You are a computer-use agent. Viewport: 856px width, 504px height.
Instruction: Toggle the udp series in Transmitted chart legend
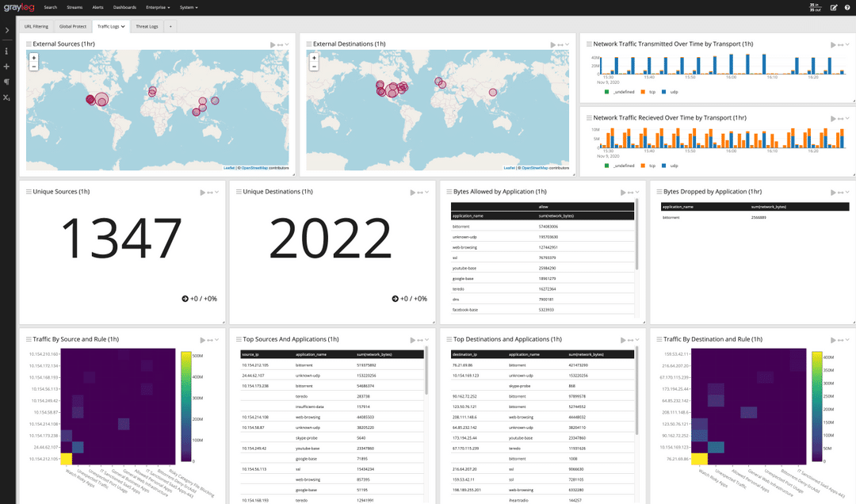click(x=674, y=92)
